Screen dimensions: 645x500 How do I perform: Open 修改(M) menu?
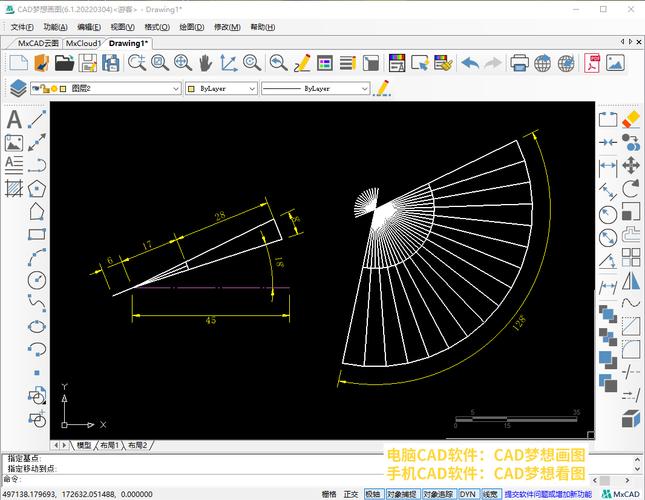pyautogui.click(x=227, y=27)
